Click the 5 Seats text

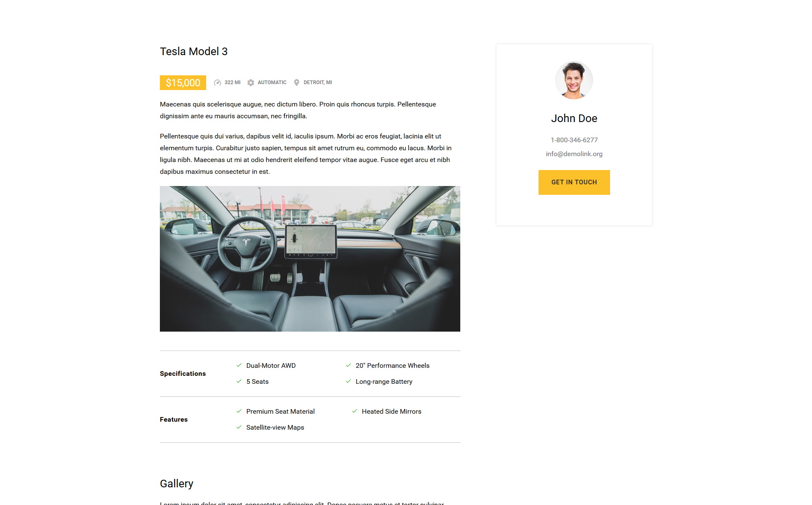point(257,382)
